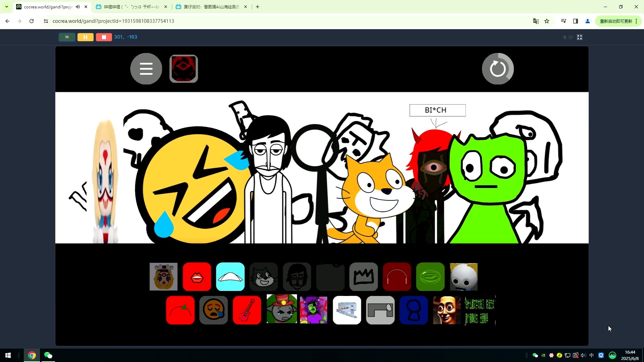644x362 pixels.
Task: Select the dark empty slot icon
Action: 330,277
